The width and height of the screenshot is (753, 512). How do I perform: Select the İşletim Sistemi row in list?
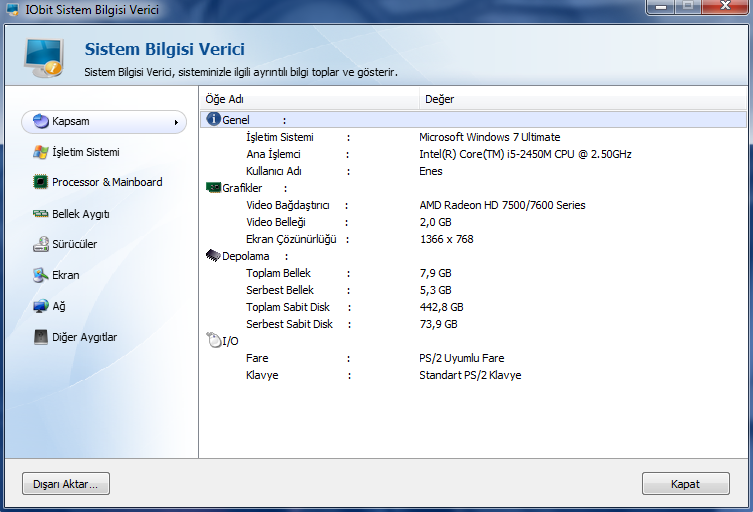pos(279,137)
